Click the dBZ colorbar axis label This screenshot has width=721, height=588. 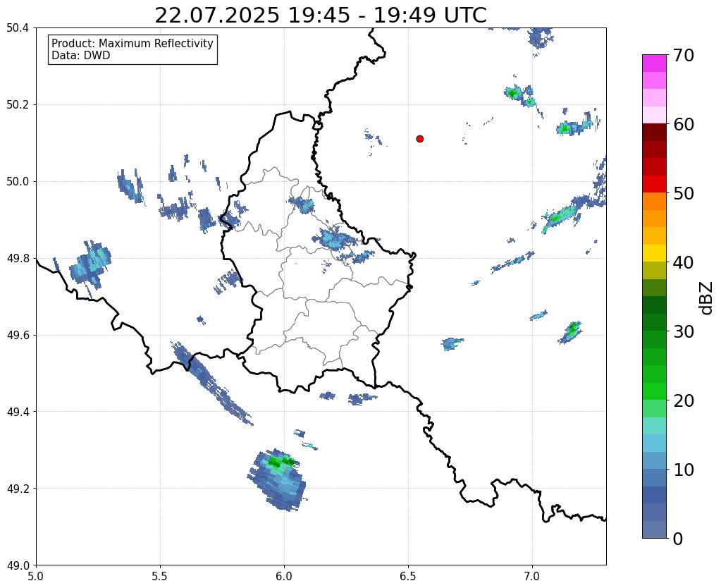click(x=707, y=298)
